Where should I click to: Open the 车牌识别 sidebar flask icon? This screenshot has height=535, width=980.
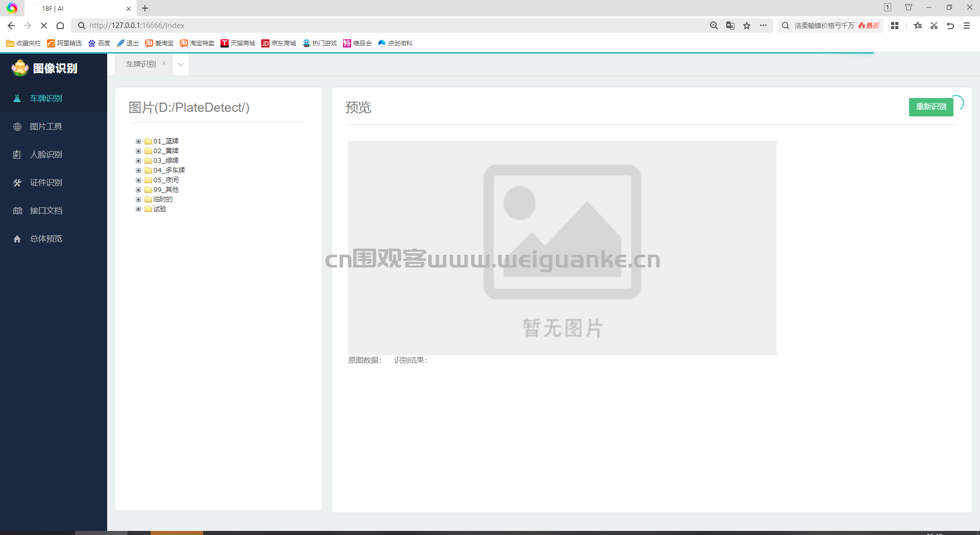[x=17, y=99]
